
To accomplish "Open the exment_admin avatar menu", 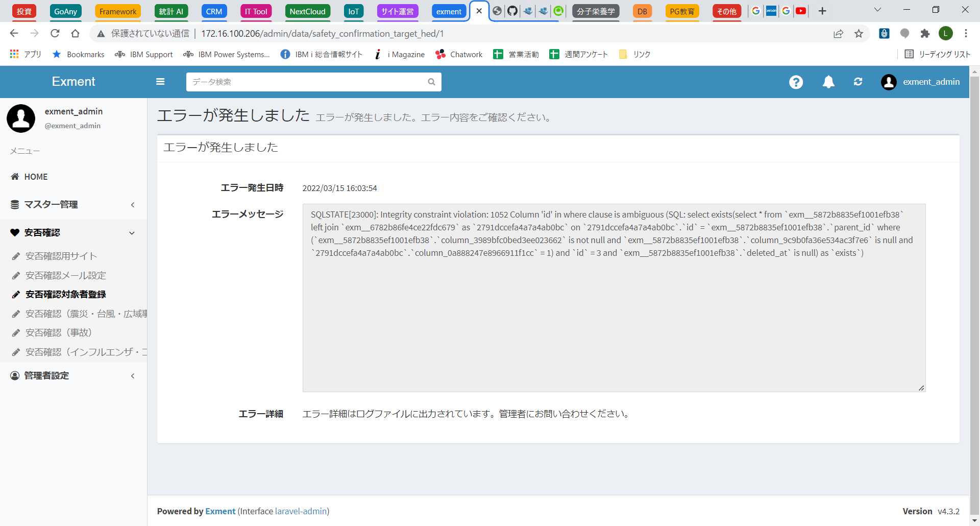I will coord(888,82).
